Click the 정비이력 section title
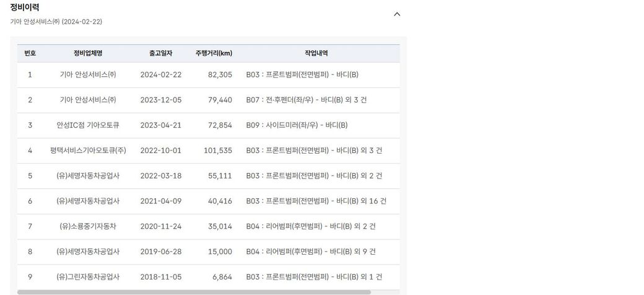The image size is (644, 295). (x=25, y=7)
